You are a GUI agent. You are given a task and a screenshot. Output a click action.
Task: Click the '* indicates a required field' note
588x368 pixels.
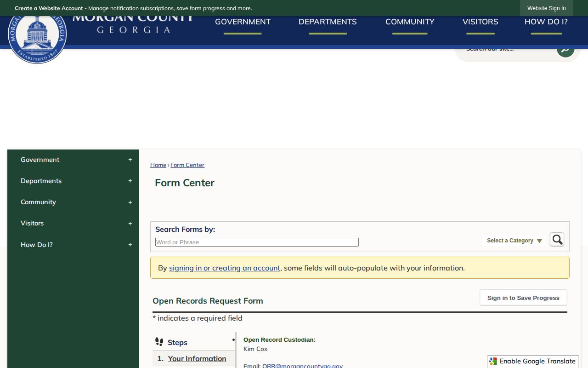198,318
